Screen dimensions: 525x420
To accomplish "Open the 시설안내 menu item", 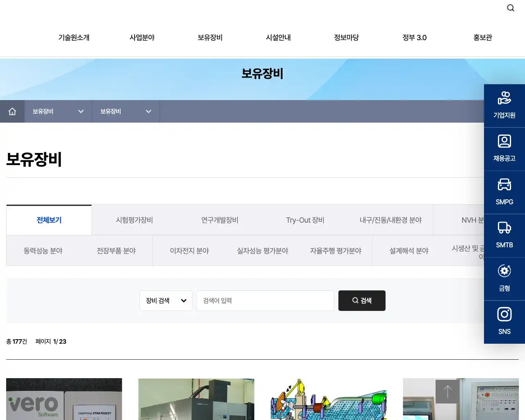I will [x=278, y=37].
